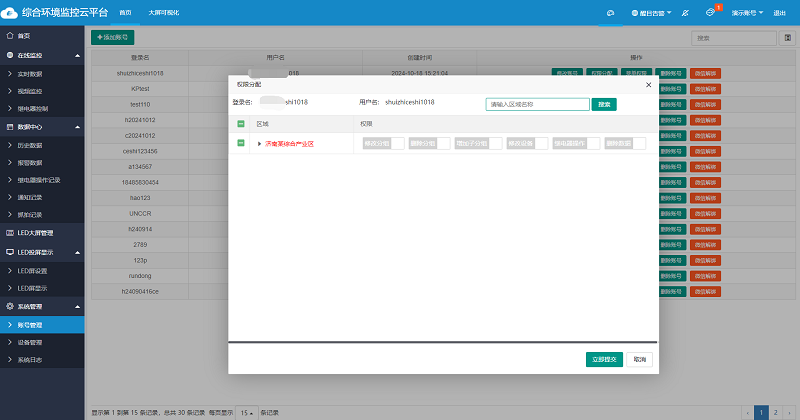
Task: Click the 首页 home icon in sidebar
Action: (10, 36)
